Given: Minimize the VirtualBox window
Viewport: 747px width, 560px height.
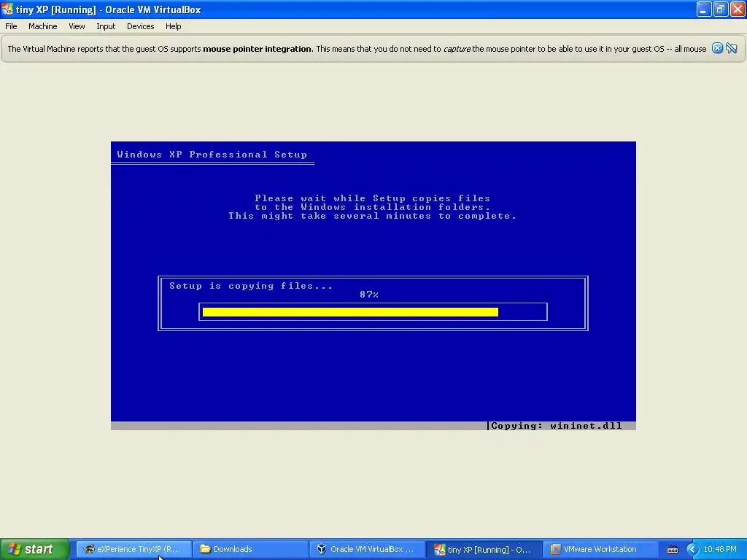Looking at the screenshot, I should click(x=703, y=9).
